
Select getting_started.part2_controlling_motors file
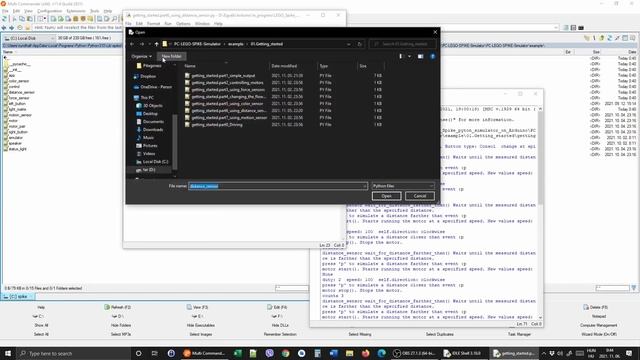227,82
